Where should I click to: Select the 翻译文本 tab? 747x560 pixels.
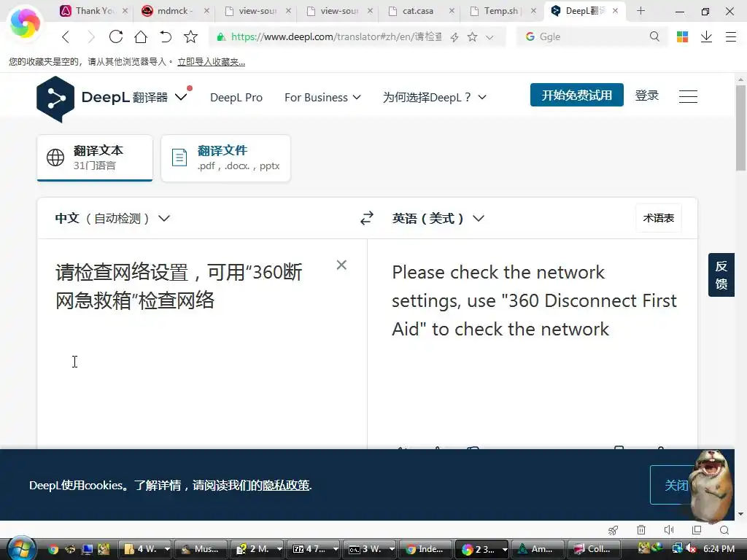[95, 157]
